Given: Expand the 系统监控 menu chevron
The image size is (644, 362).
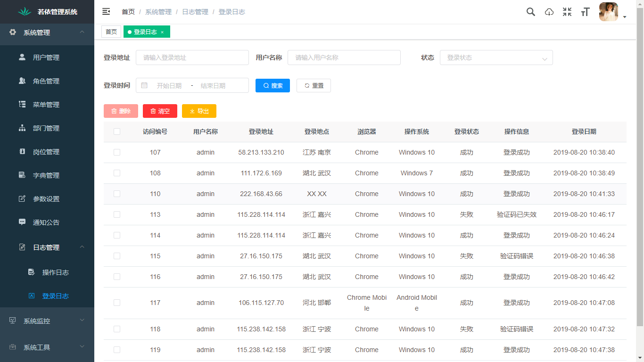Looking at the screenshot, I should point(82,321).
